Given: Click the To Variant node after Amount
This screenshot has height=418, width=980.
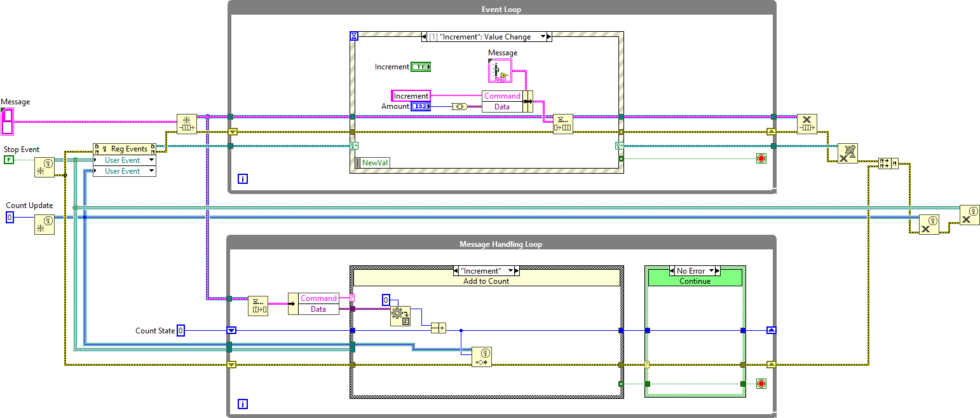Looking at the screenshot, I should 459,106.
